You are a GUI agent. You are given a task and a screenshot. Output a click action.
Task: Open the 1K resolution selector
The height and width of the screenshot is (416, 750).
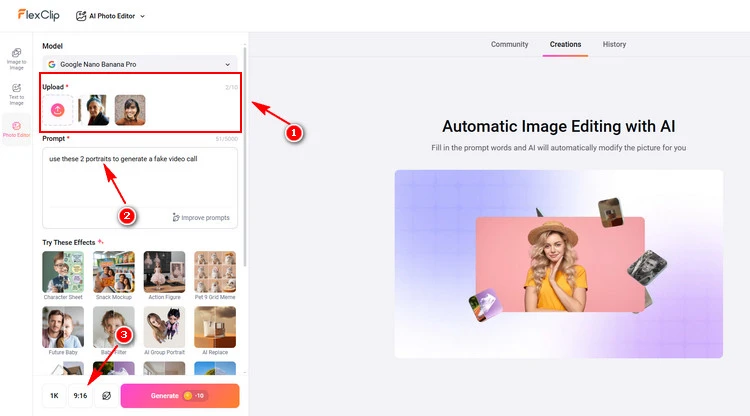[54, 395]
